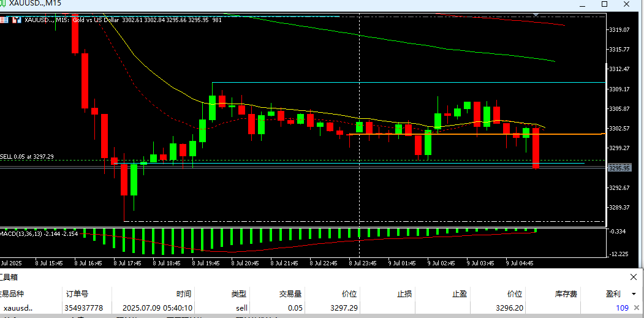Click the 3305.87 price scale label

click(619, 109)
